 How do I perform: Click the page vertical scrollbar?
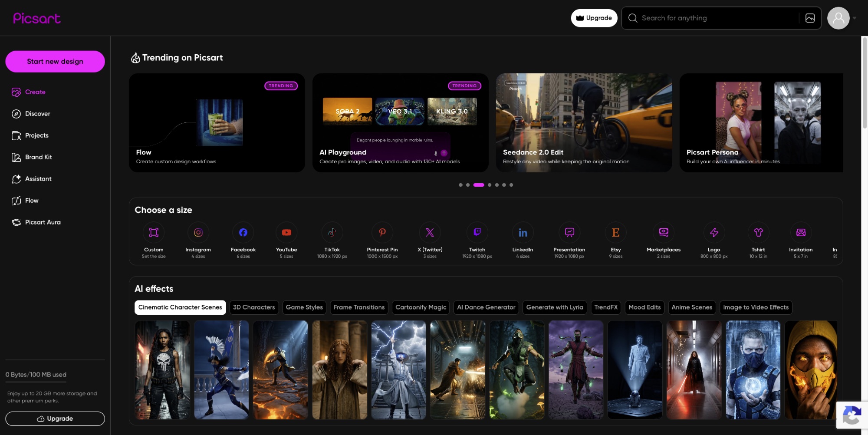tap(865, 82)
